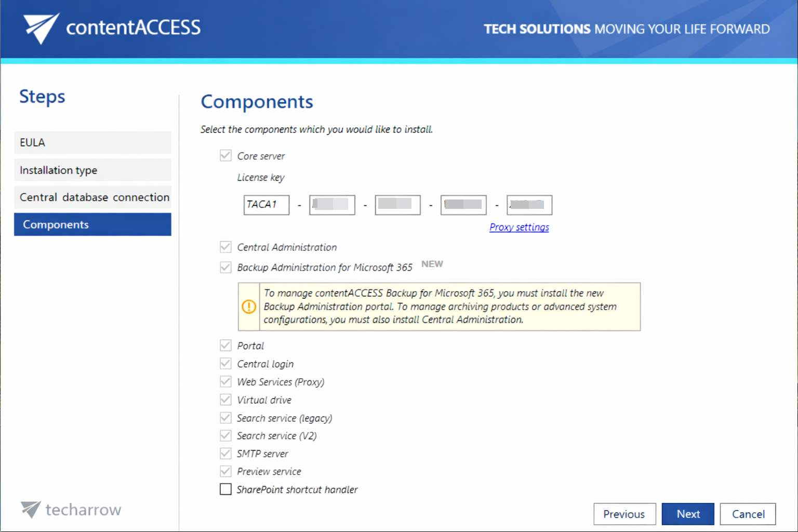This screenshot has height=532, width=798.
Task: Toggle the Search service (V2) checkbox
Action: tap(225, 435)
